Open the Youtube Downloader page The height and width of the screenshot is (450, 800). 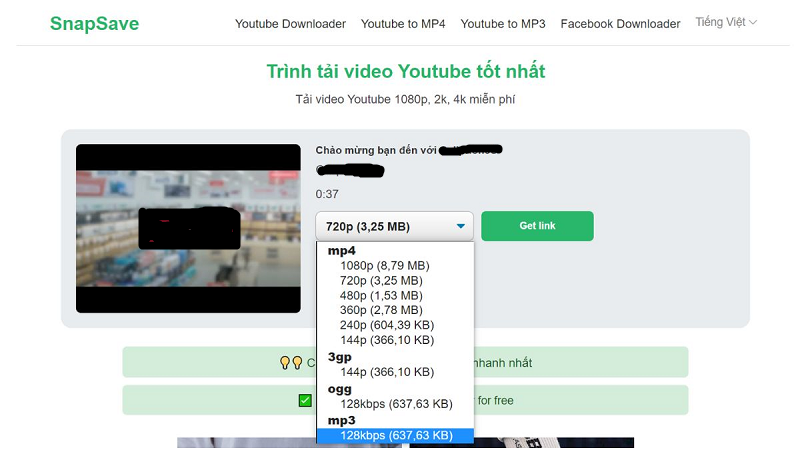pyautogui.click(x=290, y=24)
